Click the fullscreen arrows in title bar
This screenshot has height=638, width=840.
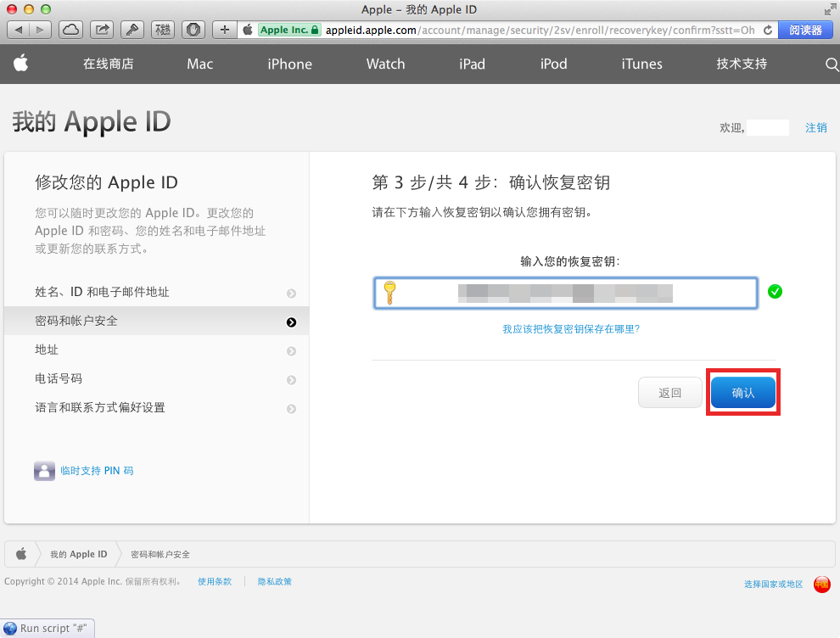pyautogui.click(x=831, y=9)
